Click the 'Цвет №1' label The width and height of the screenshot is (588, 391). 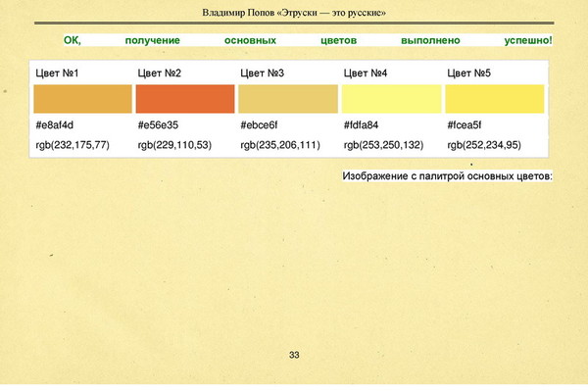pyautogui.click(x=57, y=73)
